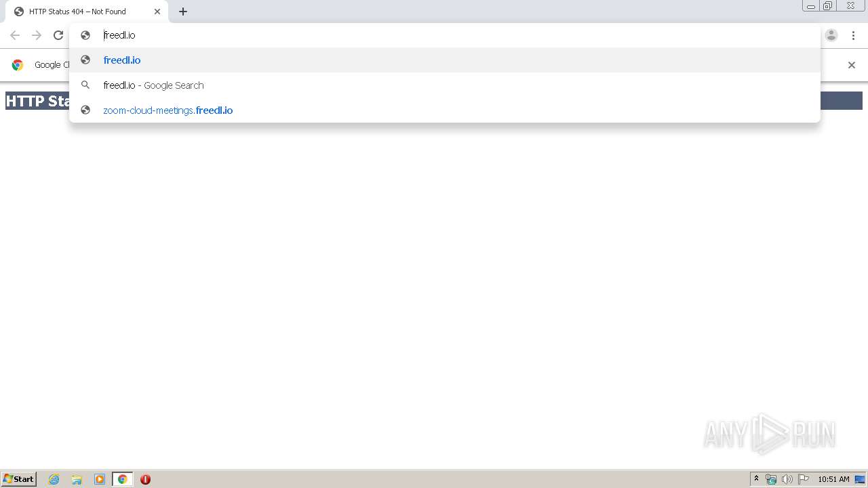
Task: Click the globe icon beside zoom-cloud-meetings suggestion
Action: pos(85,110)
